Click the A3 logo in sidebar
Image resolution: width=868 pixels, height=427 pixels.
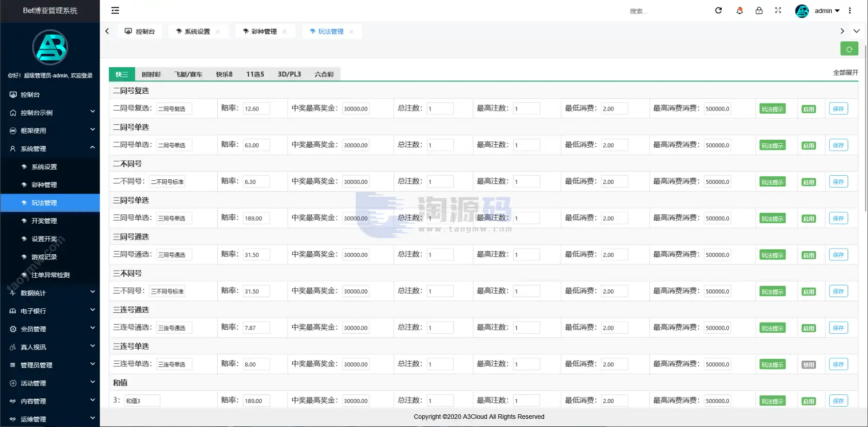50,47
